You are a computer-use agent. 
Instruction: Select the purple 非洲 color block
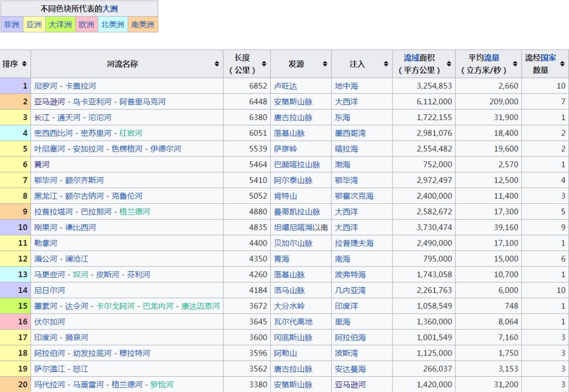tap(11, 25)
